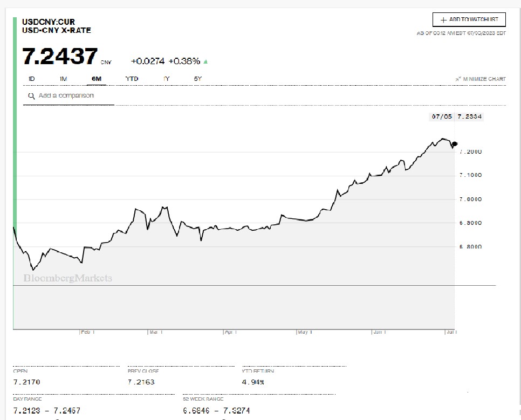Select the active 6M range tab
521x420 pixels.
(x=97, y=79)
